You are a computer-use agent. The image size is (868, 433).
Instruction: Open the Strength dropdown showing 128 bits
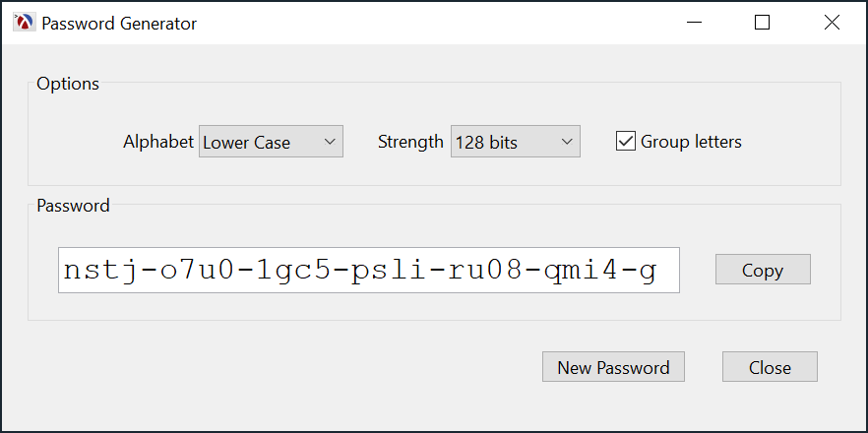(504, 142)
